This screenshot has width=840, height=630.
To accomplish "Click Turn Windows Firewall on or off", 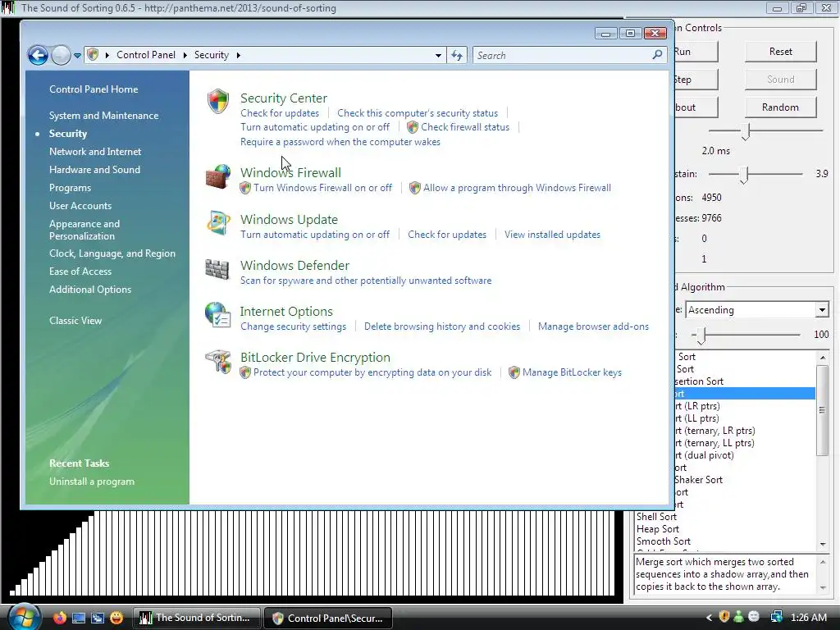I will point(322,188).
